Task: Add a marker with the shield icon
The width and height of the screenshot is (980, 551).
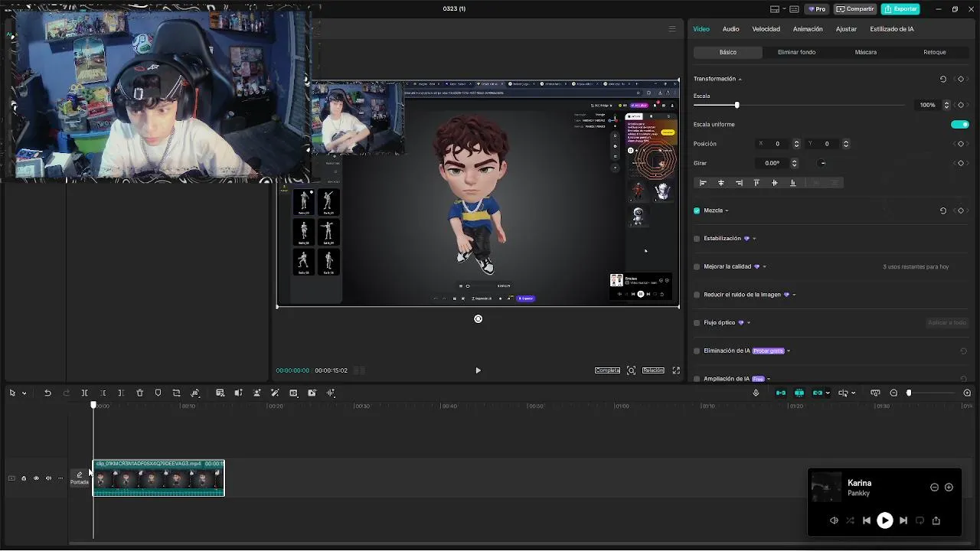Action: [158, 393]
